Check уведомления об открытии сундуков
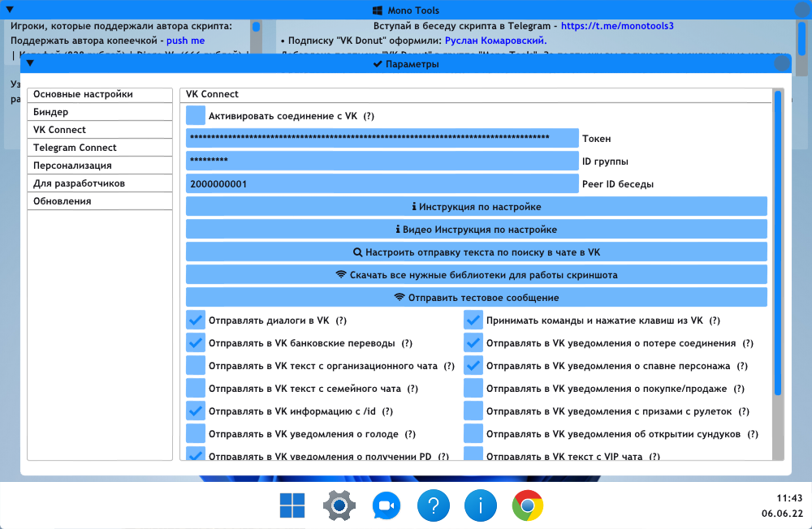The width and height of the screenshot is (812, 529). click(473, 434)
